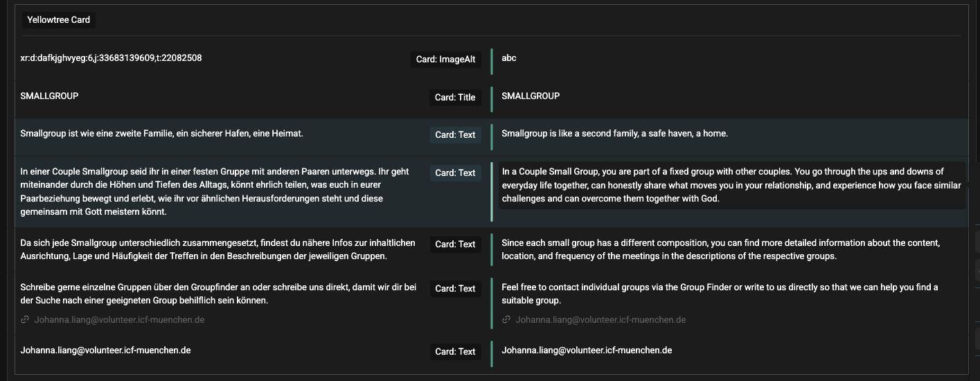The height and width of the screenshot is (381, 980).
Task: Click the "Card: ImageAlt" type badge
Action: coord(445,60)
